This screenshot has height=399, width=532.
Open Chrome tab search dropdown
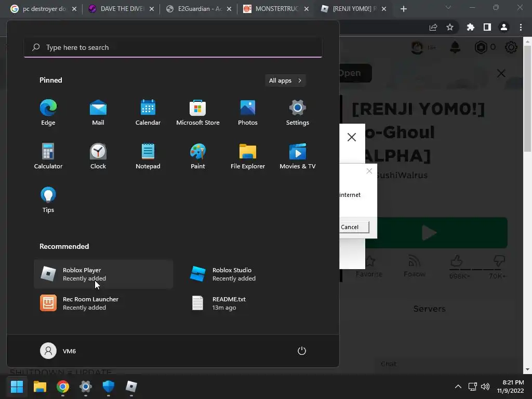coord(448,7)
